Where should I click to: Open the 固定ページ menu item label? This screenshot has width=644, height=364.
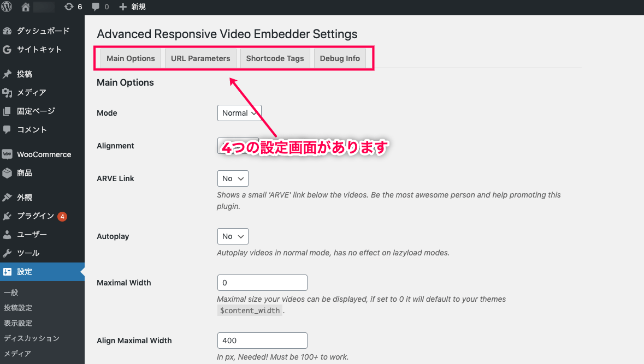(36, 111)
